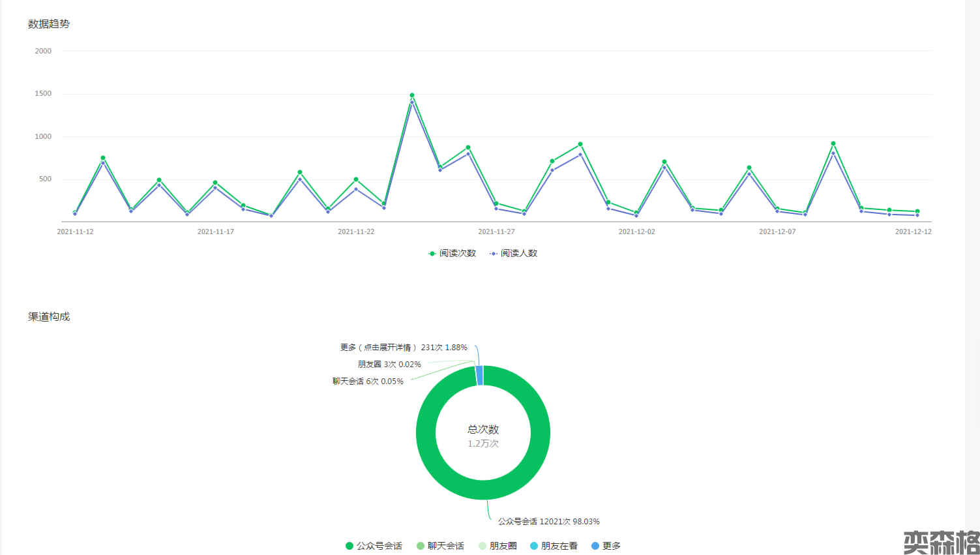Toggle the 阅读次数 series in chart legend
Viewport: 980px width, 555px height.
coord(452,253)
